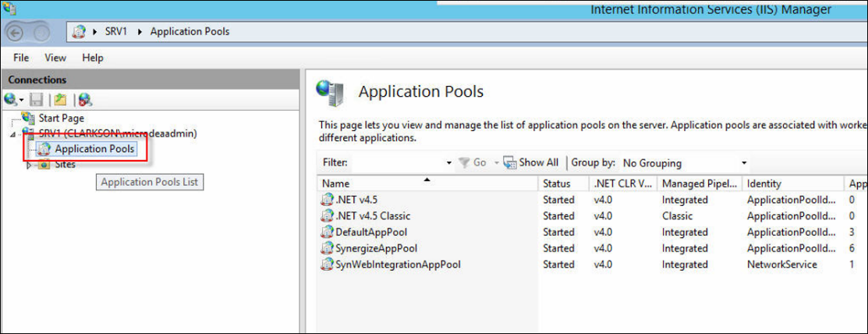Sort by the Identity column header
Viewport: 868px width, 334px height.
(x=792, y=183)
